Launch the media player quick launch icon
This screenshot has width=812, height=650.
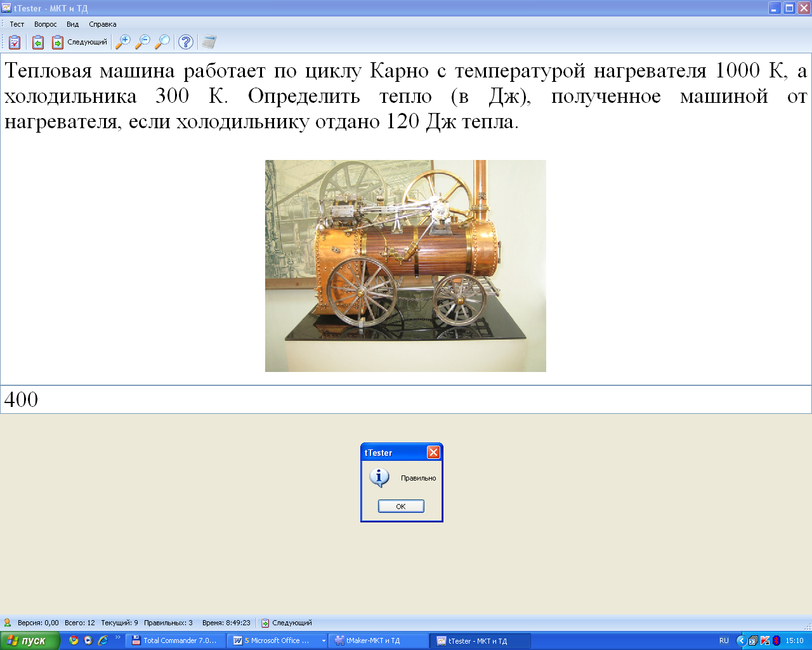click(x=88, y=640)
